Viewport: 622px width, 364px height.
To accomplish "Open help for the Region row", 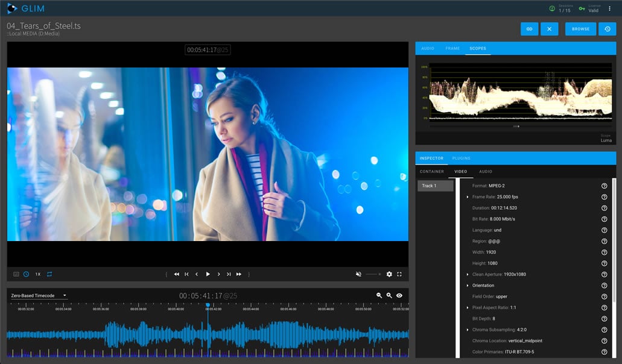I will pyautogui.click(x=604, y=241).
